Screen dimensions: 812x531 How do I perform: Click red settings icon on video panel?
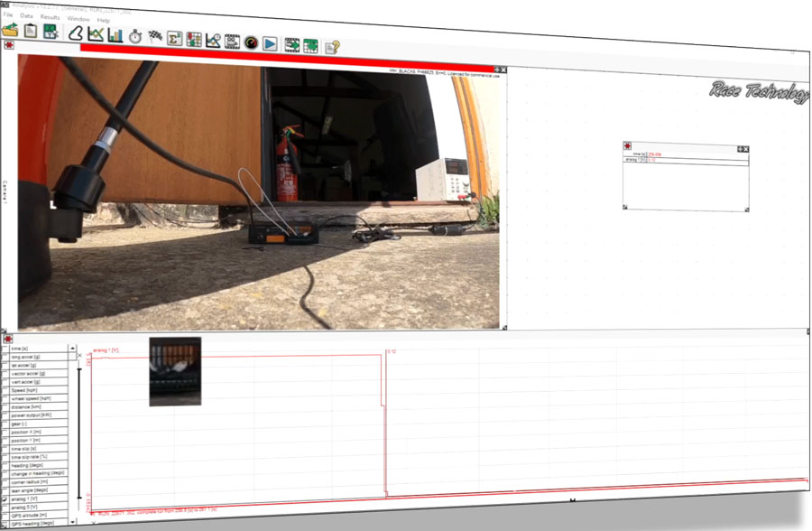pyautogui.click(x=8, y=45)
